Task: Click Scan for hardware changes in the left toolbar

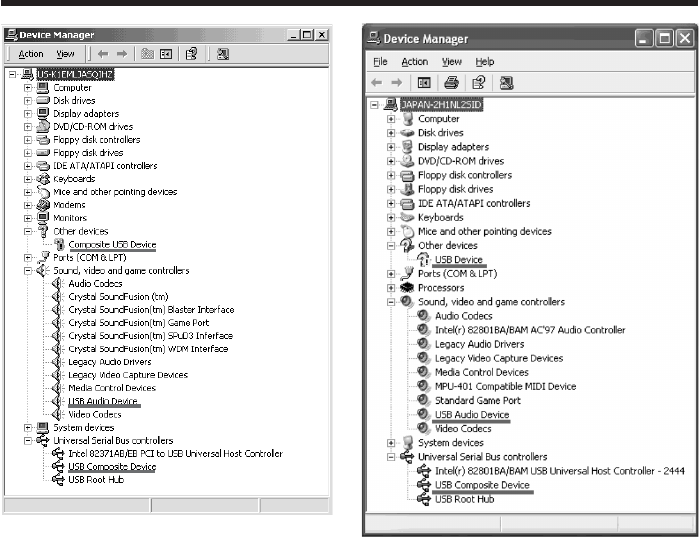Action: [x=222, y=54]
